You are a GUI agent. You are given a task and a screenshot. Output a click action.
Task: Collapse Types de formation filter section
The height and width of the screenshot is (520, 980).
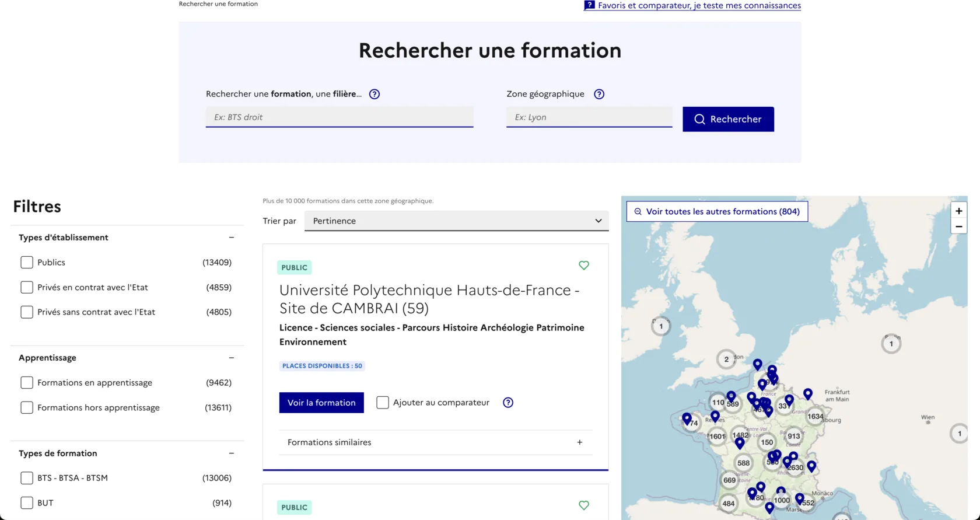[x=232, y=453]
